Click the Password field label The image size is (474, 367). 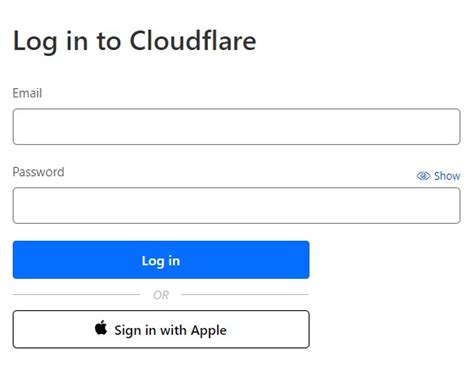click(x=38, y=172)
